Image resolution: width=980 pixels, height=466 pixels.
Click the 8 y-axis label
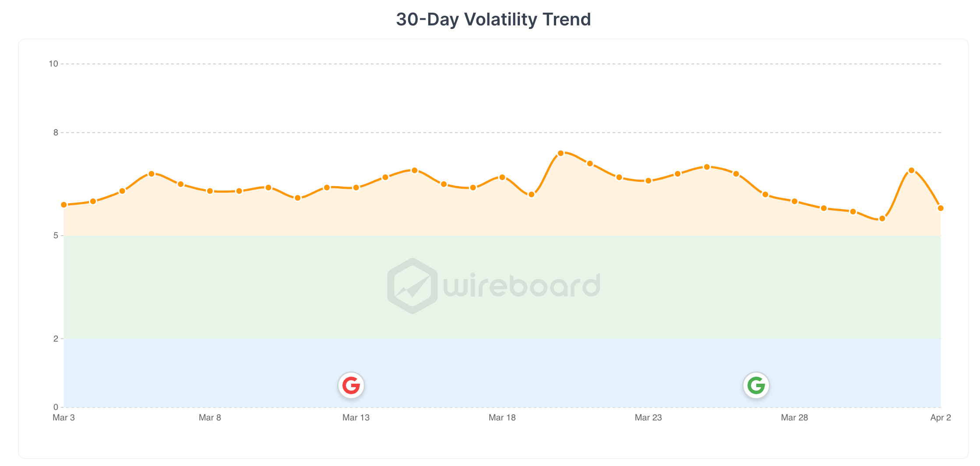(56, 133)
